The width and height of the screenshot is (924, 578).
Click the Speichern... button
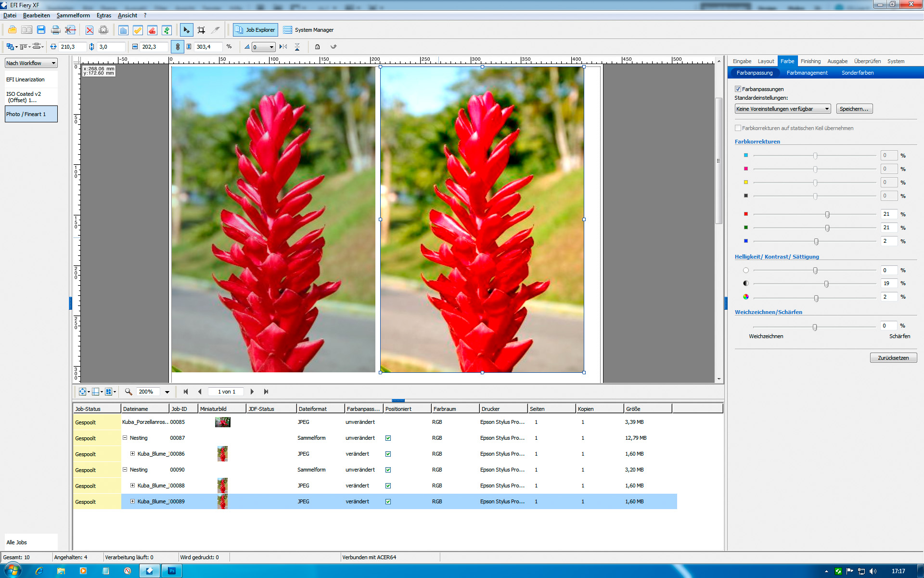(854, 109)
